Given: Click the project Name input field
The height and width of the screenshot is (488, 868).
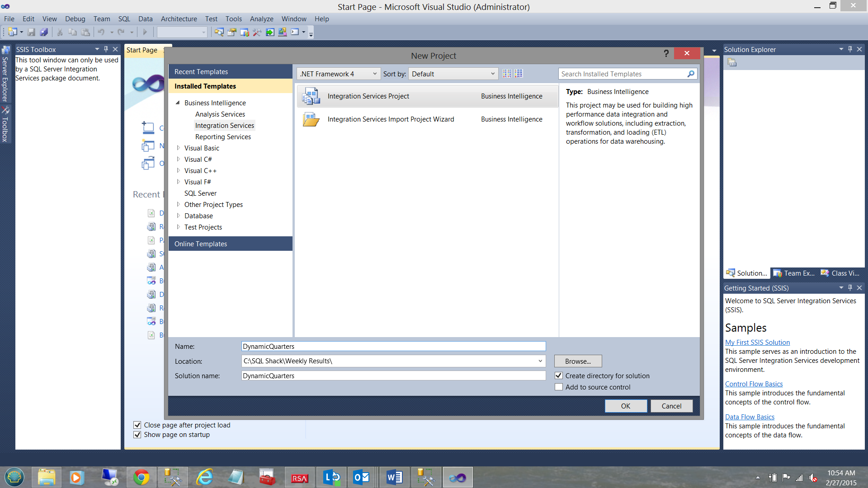Looking at the screenshot, I should click(x=393, y=347).
